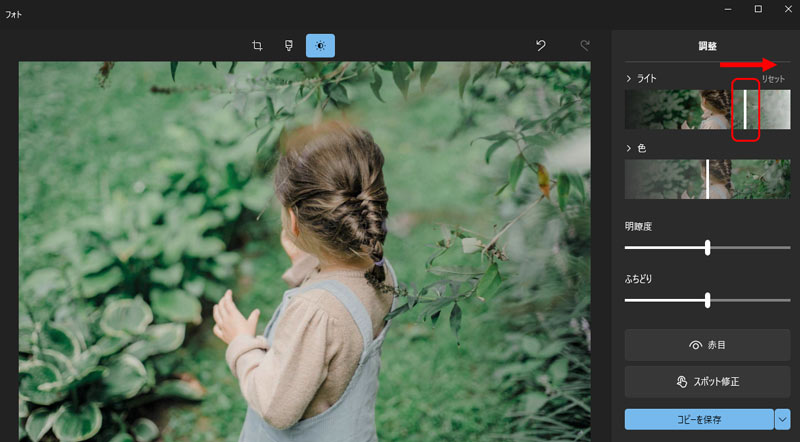
Task: Click the ライト light slider handle
Action: click(x=744, y=109)
